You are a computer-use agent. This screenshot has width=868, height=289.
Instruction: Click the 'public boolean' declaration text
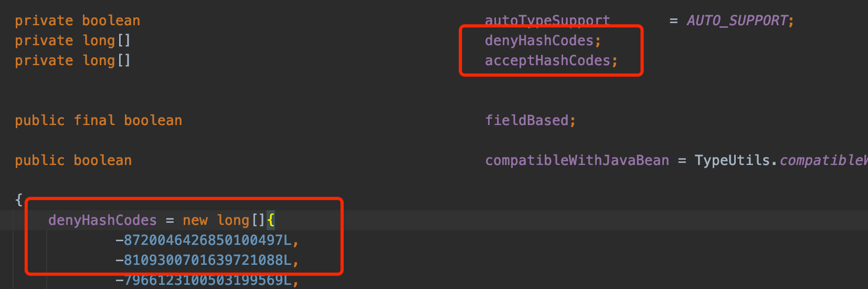[x=73, y=160]
